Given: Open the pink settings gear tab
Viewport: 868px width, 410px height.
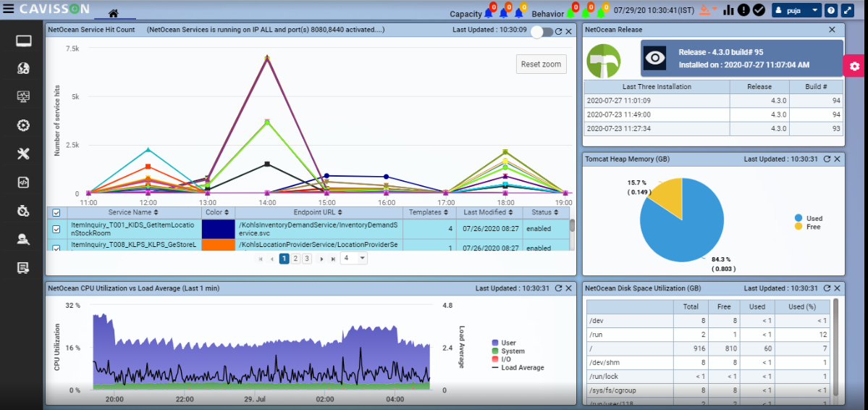Looking at the screenshot, I should coord(855,67).
